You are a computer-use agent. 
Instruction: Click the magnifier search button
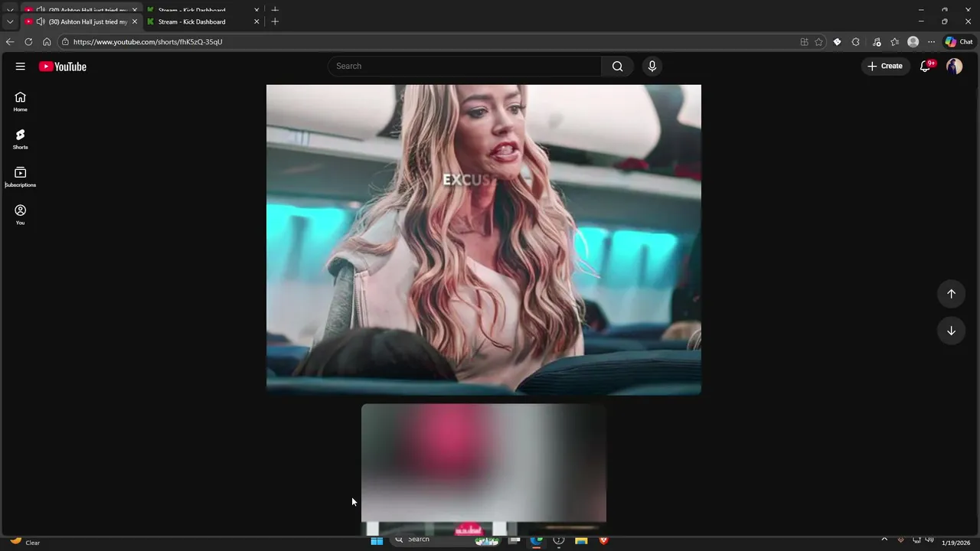(618, 66)
